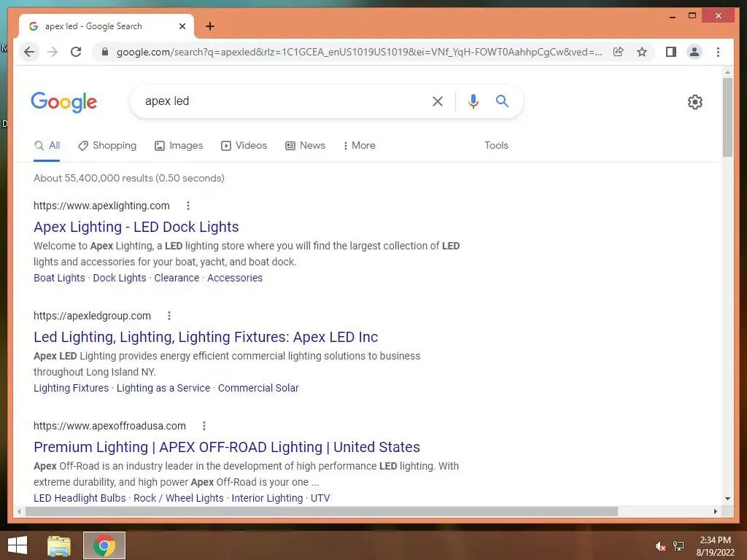Open the taskbar clock showing 2:34 PM
The height and width of the screenshot is (560, 747).
(x=715, y=546)
